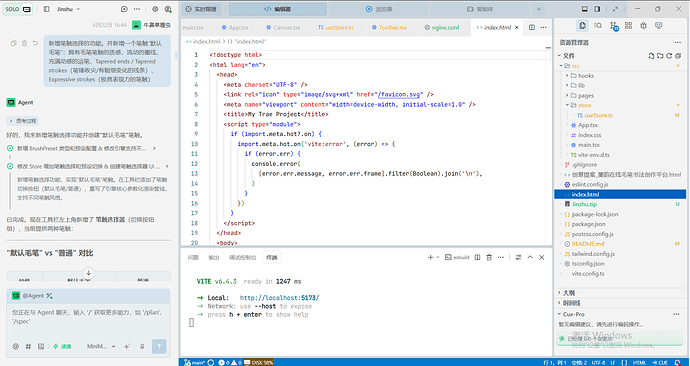The image size is (690, 366).
Task: Toggle the side panel layout icon
Action: tap(597, 9)
